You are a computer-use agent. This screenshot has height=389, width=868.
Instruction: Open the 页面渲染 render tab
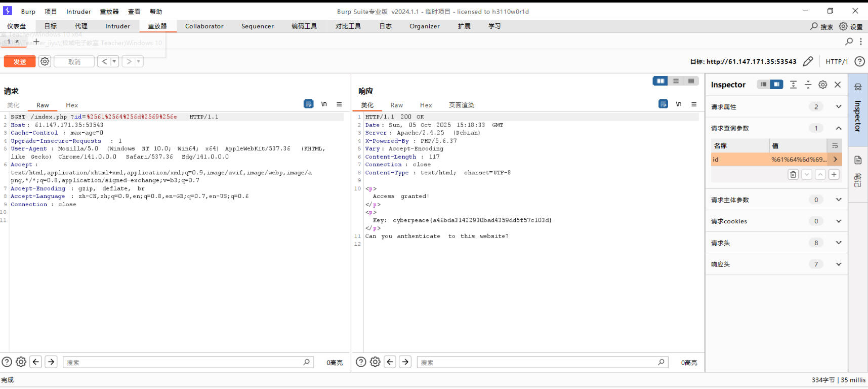[x=461, y=105]
